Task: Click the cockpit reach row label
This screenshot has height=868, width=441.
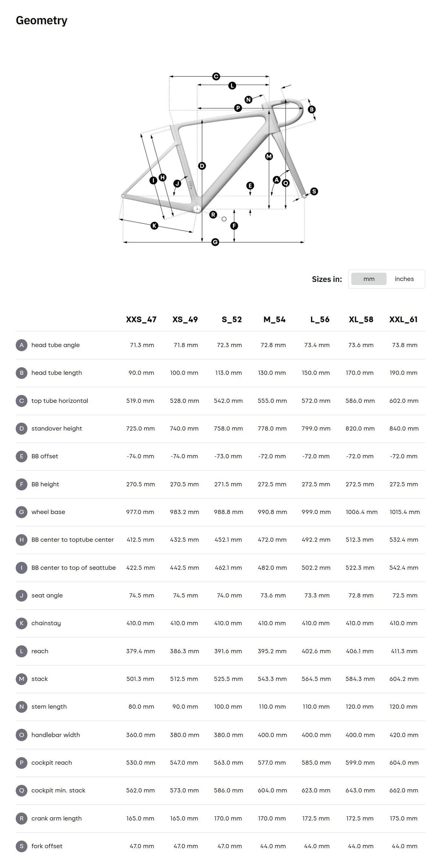Action: coord(52,762)
